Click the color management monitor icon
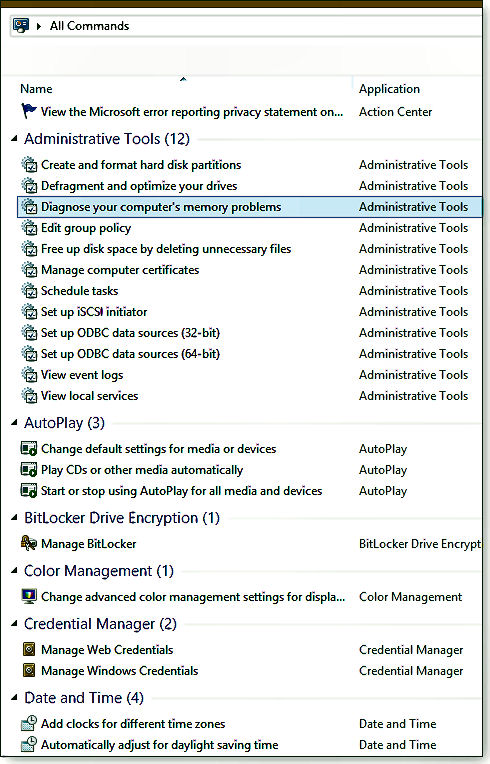Viewport: 490px width, 764px height. 29,596
